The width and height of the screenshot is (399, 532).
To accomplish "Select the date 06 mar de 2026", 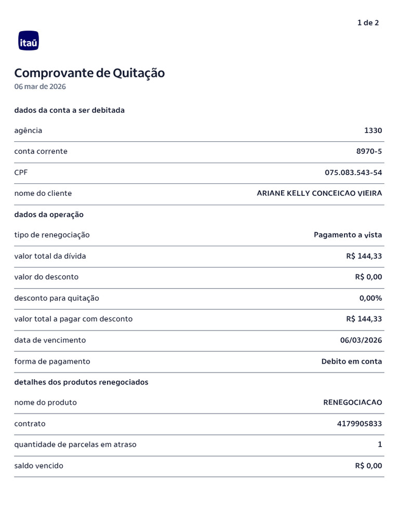I will 40,87.
